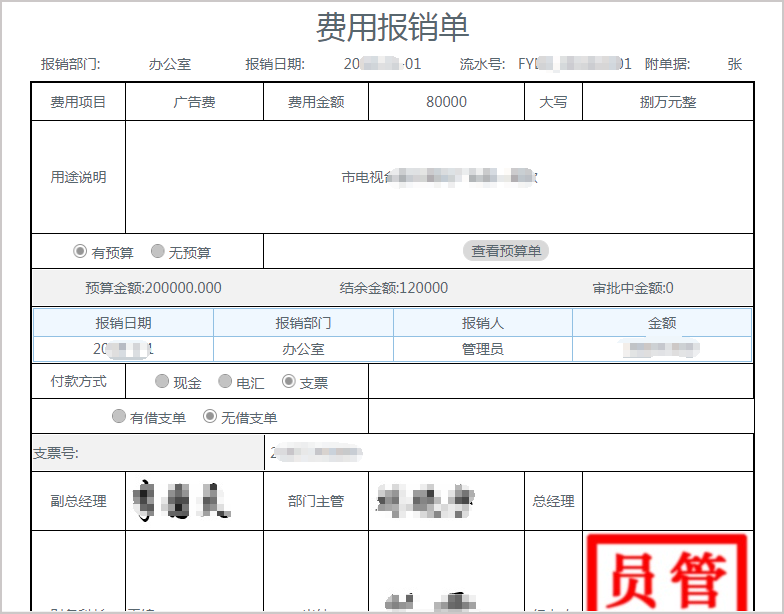The width and height of the screenshot is (784, 614).
Task: Click the 支票号 input field
Action: [509, 453]
